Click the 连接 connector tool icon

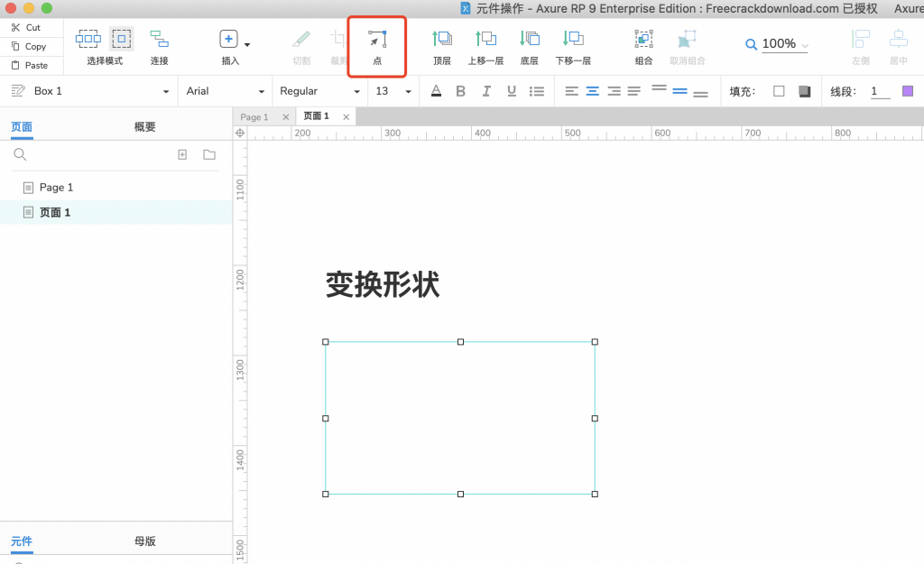coord(160,39)
